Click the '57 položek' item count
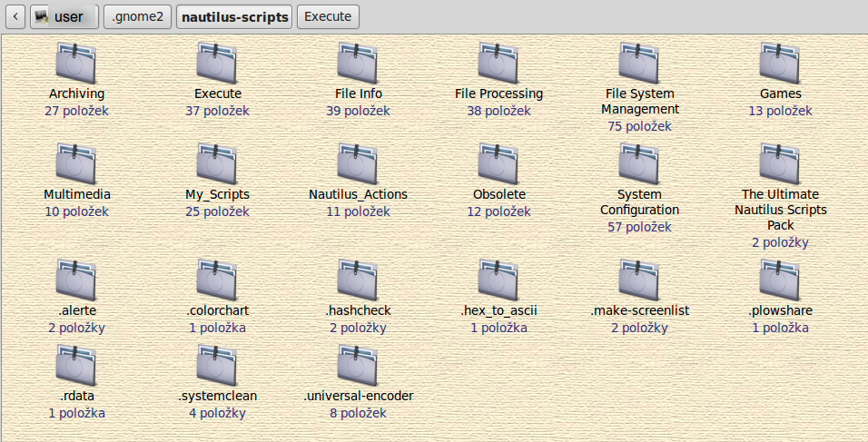868x442 pixels. tap(639, 227)
